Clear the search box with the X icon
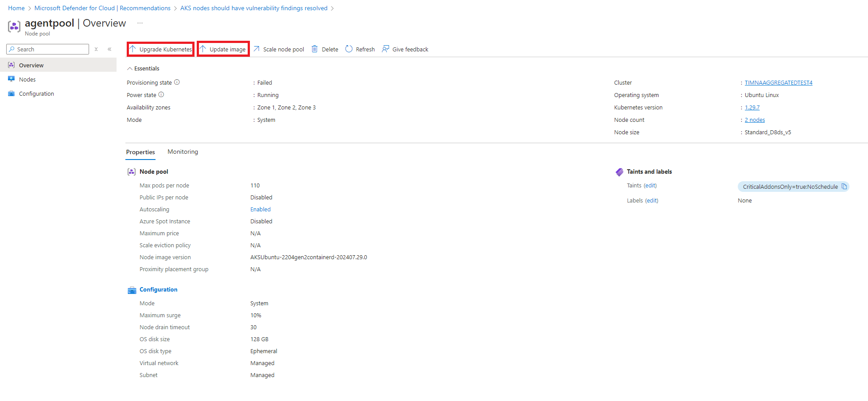The width and height of the screenshot is (868, 401). point(96,49)
